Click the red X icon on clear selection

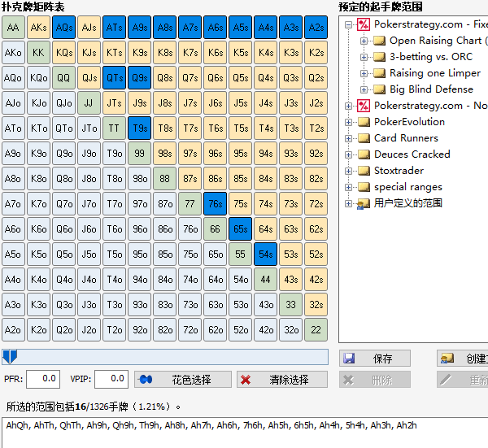(246, 380)
